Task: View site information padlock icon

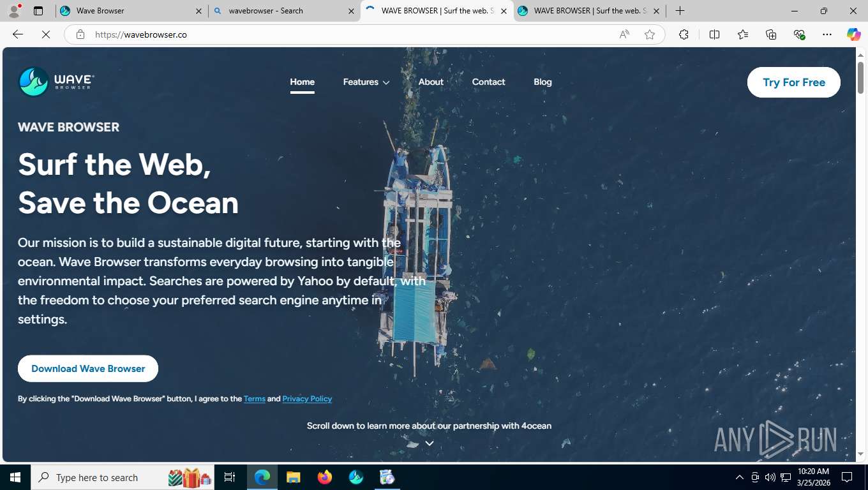Action: (80, 34)
